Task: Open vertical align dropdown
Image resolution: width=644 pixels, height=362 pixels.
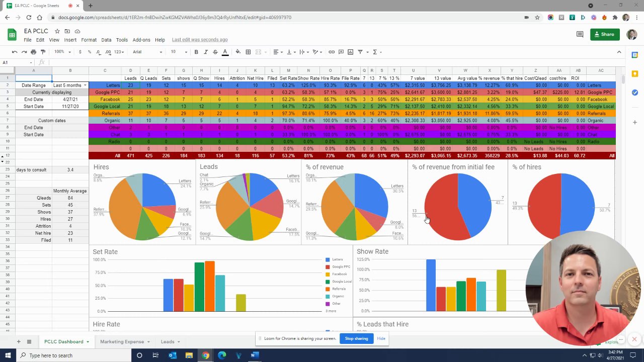Action: click(290, 52)
